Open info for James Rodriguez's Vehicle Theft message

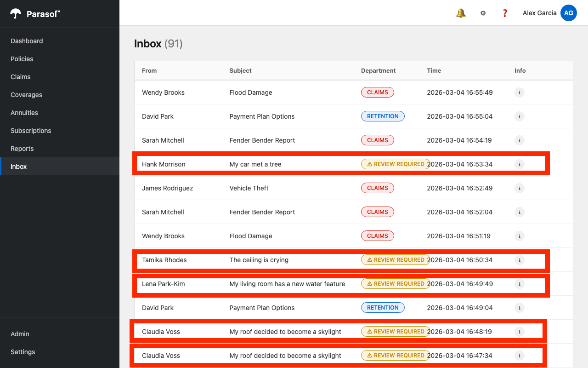pos(519,188)
